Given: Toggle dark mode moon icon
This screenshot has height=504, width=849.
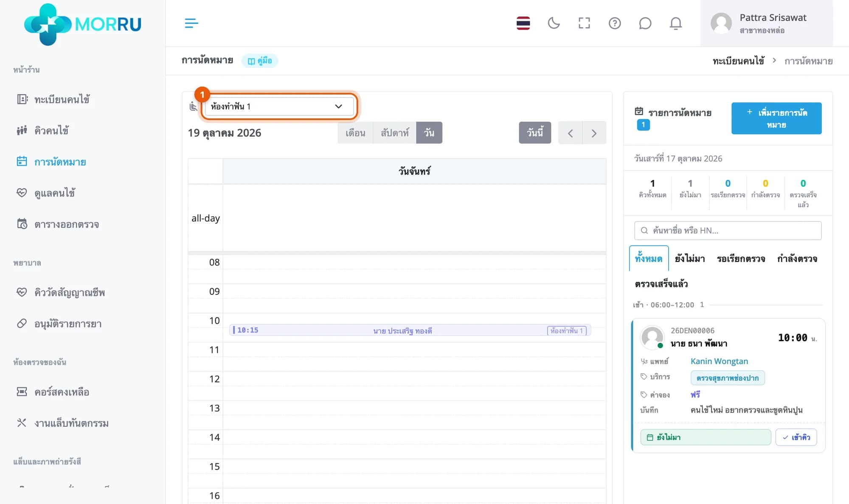Looking at the screenshot, I should [554, 23].
